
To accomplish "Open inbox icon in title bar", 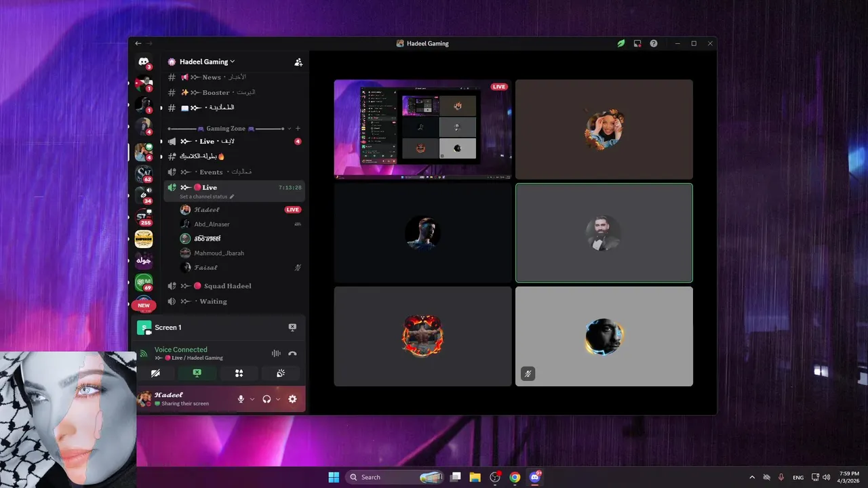I will [637, 43].
